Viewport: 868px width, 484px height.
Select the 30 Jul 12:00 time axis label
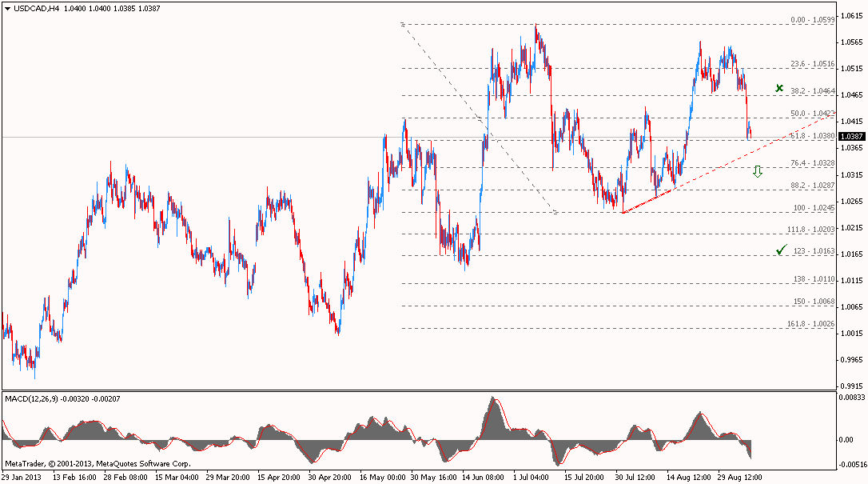635,477
